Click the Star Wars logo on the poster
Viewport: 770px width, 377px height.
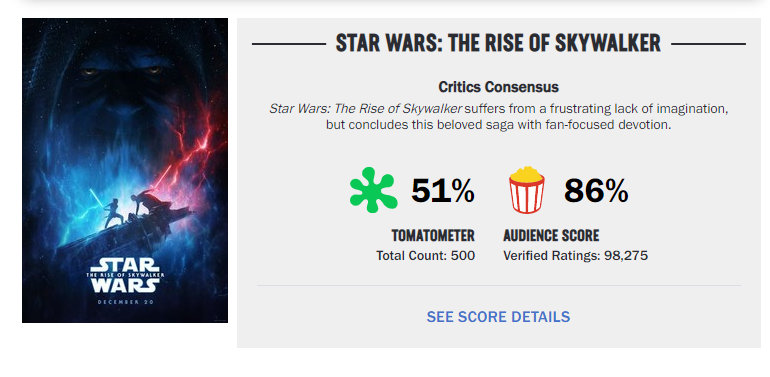(125, 276)
